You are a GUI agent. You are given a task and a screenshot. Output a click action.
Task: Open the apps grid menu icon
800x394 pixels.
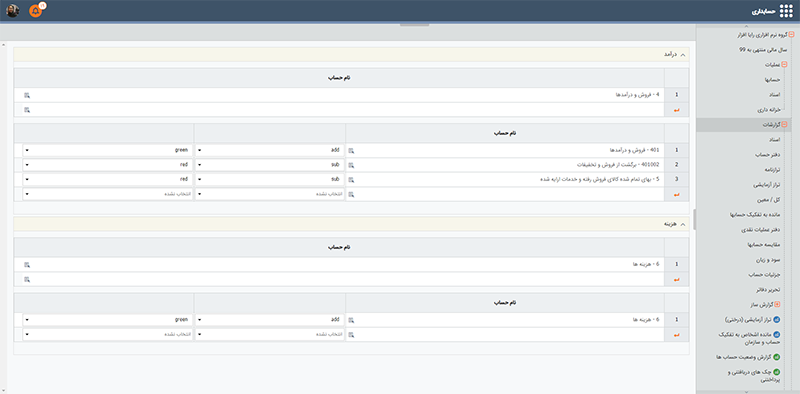point(786,11)
